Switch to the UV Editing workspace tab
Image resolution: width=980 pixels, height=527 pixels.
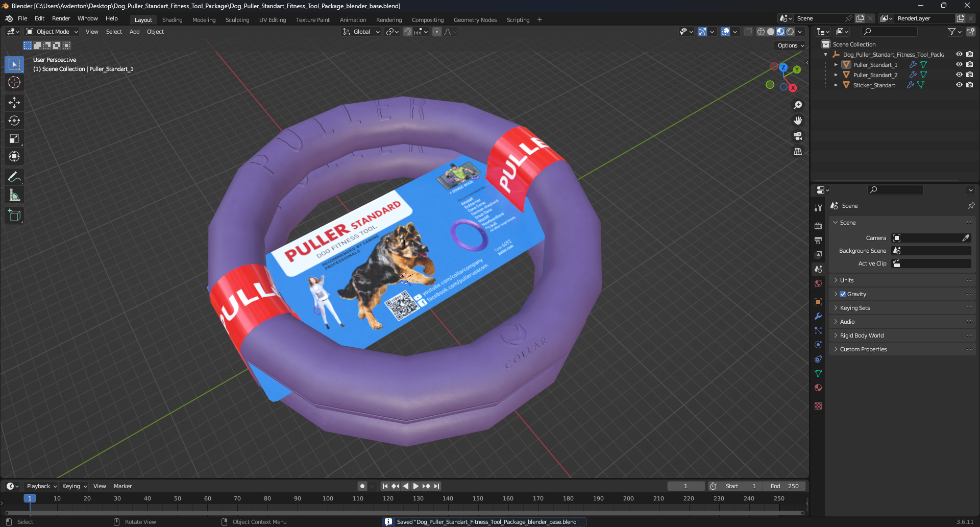273,20
